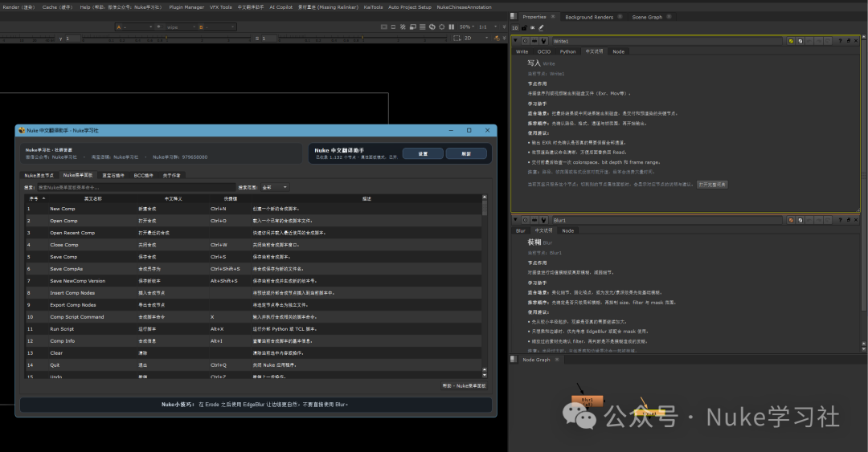Open the VFX Tools menu
Screen dimensions: 868x452
click(x=221, y=7)
